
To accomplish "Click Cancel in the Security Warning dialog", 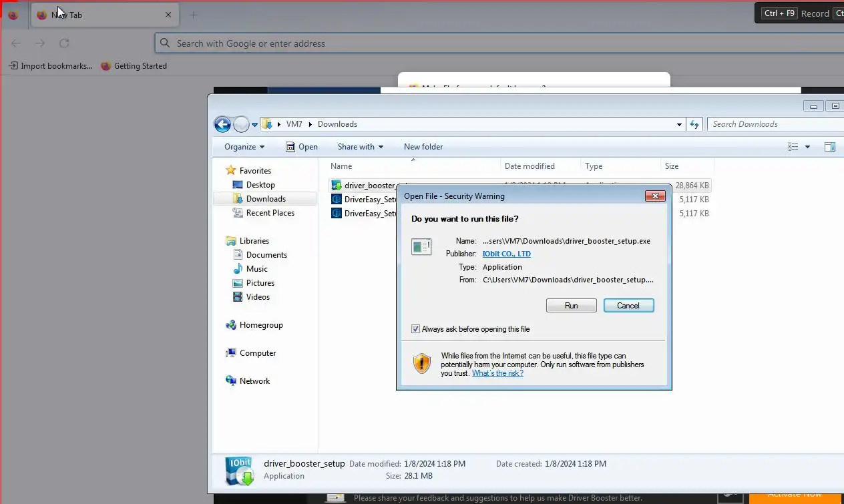I will click(628, 305).
